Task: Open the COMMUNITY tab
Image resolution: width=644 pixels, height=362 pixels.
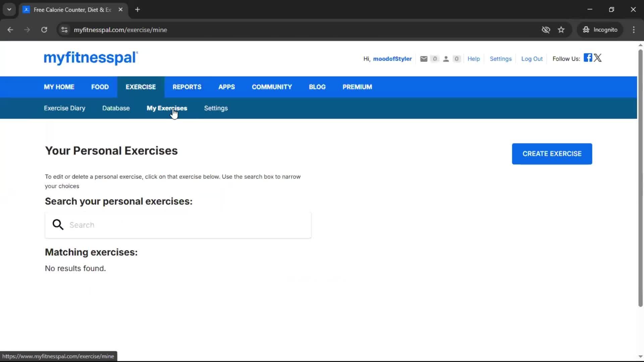Action: [272, 87]
